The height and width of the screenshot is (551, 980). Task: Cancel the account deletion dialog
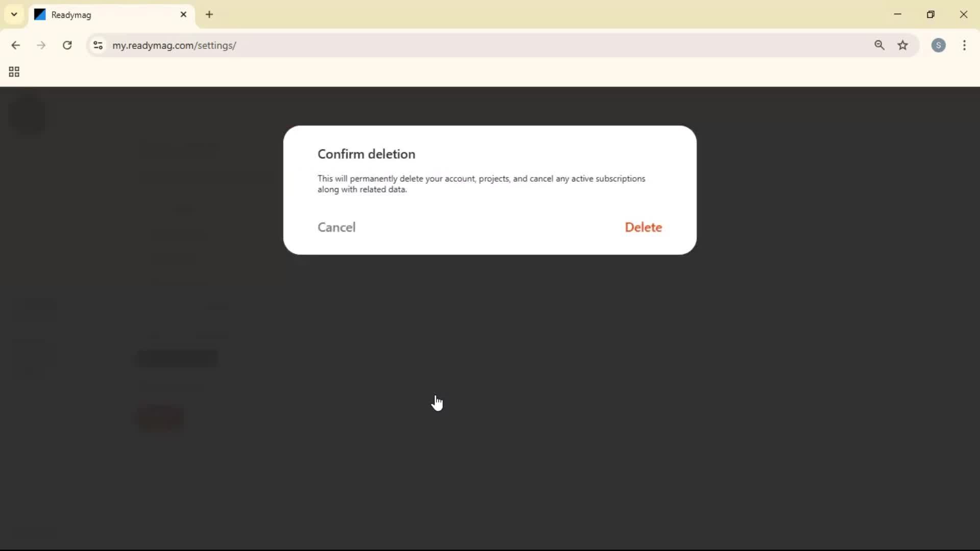tap(336, 227)
